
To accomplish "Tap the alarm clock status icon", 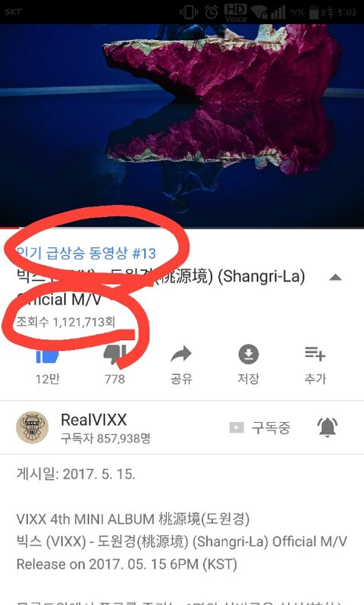I will click(x=211, y=12).
